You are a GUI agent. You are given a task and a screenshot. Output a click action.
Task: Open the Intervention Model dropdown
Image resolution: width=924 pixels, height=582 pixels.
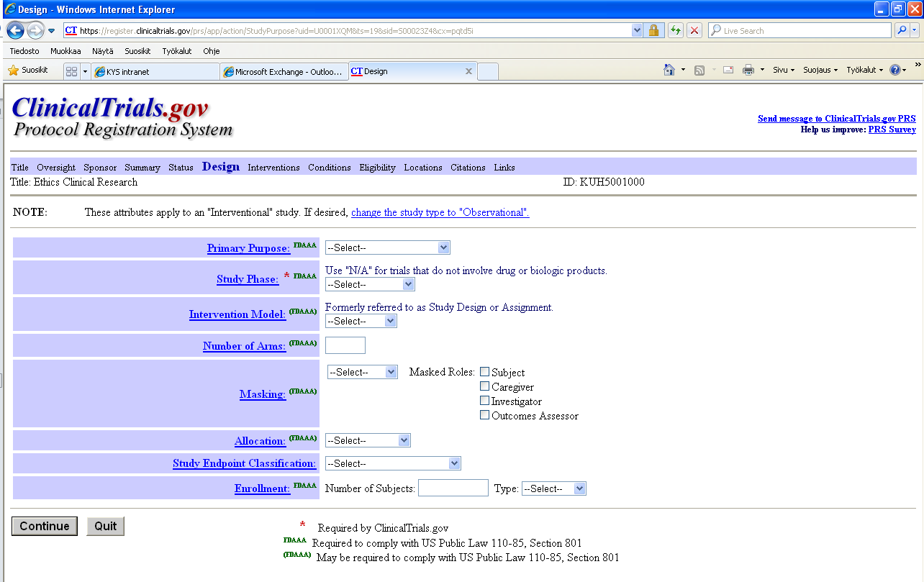pyautogui.click(x=361, y=321)
